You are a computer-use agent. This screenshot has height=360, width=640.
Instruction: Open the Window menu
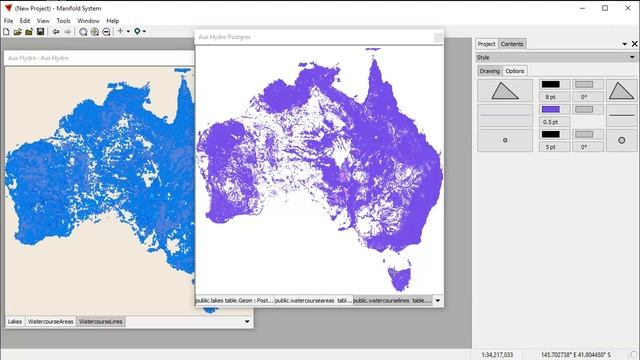[x=88, y=21]
